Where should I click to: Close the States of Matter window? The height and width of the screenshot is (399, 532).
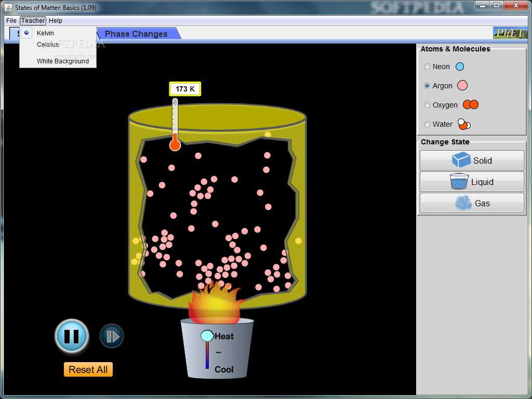coord(516,5)
